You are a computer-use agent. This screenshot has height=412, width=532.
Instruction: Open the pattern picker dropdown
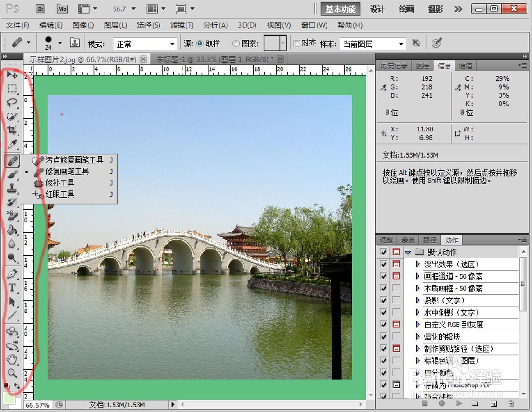point(283,43)
